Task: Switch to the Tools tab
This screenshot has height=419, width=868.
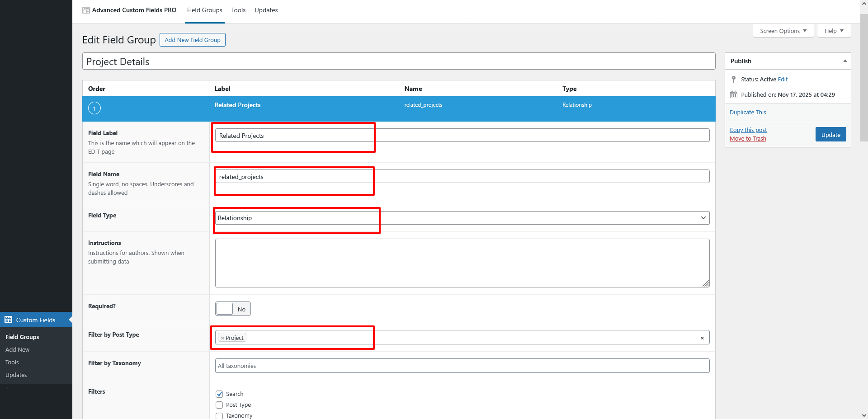Action: click(238, 10)
